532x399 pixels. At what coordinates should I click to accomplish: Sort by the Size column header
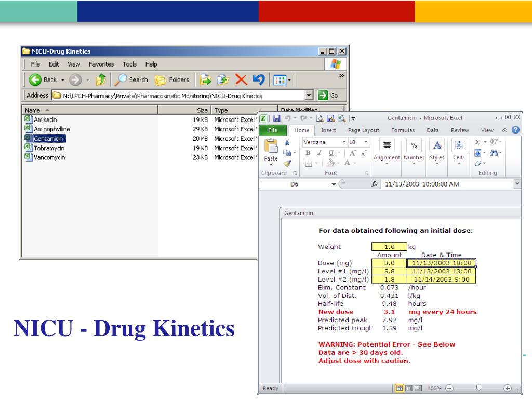pos(184,110)
